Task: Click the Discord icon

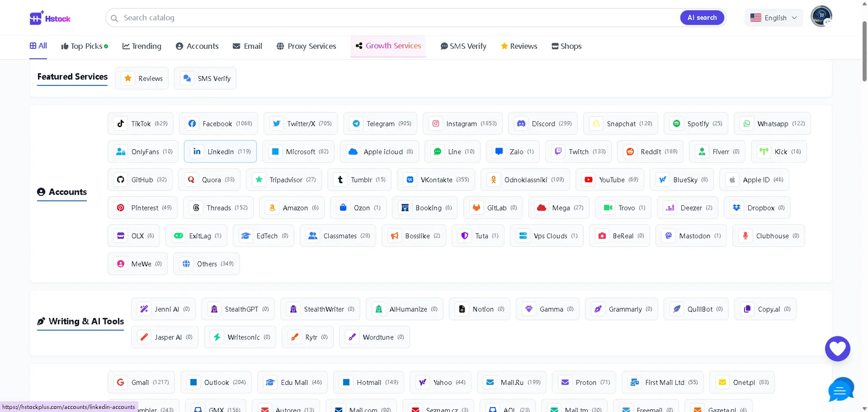Action: coord(521,123)
